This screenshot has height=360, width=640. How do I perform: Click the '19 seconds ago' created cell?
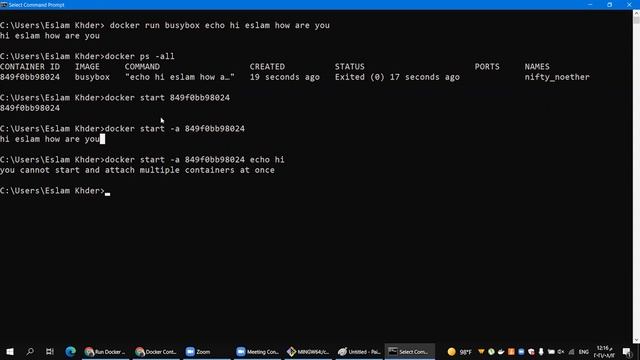[284, 77]
